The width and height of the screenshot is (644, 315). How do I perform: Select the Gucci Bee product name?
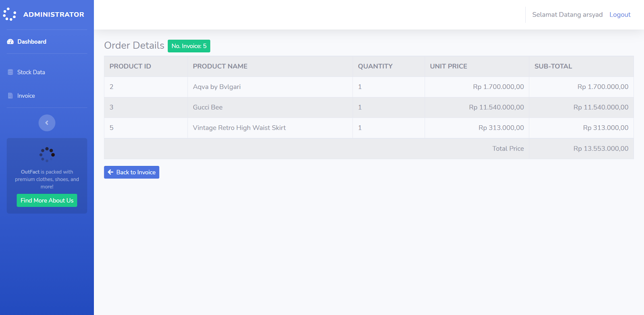pyautogui.click(x=208, y=107)
